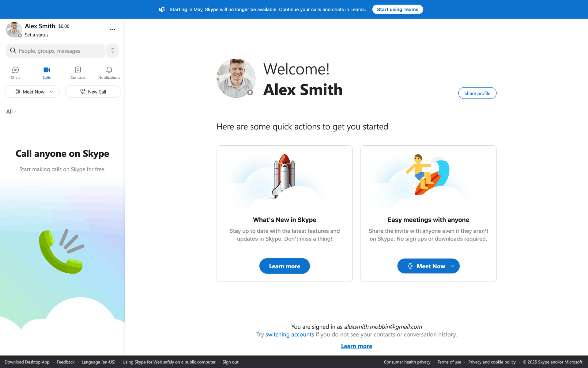The image size is (588, 368).
Task: Change Language (en-US)
Action: pyautogui.click(x=99, y=362)
